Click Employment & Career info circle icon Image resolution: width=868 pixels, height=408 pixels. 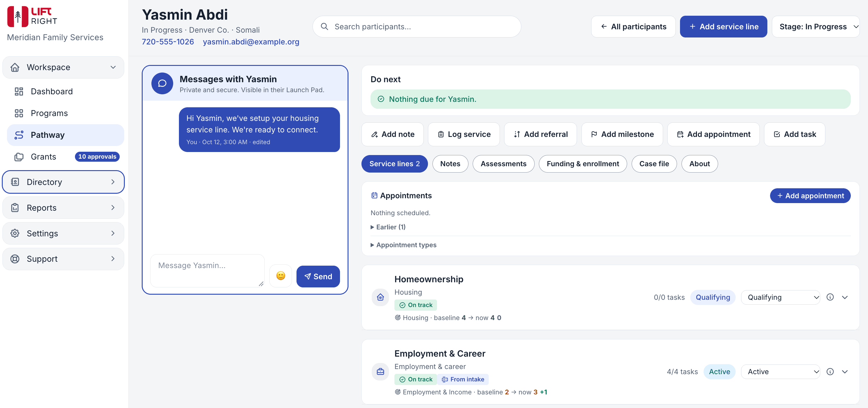point(830,371)
